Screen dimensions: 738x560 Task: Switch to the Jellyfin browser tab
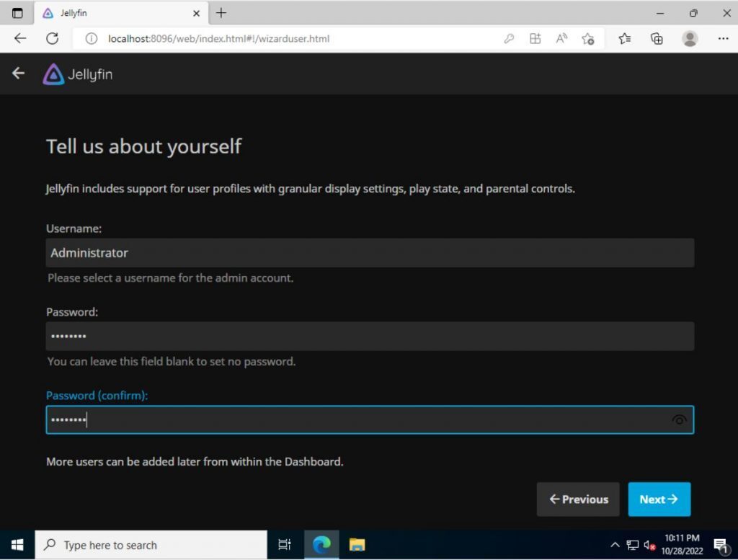tap(108, 12)
